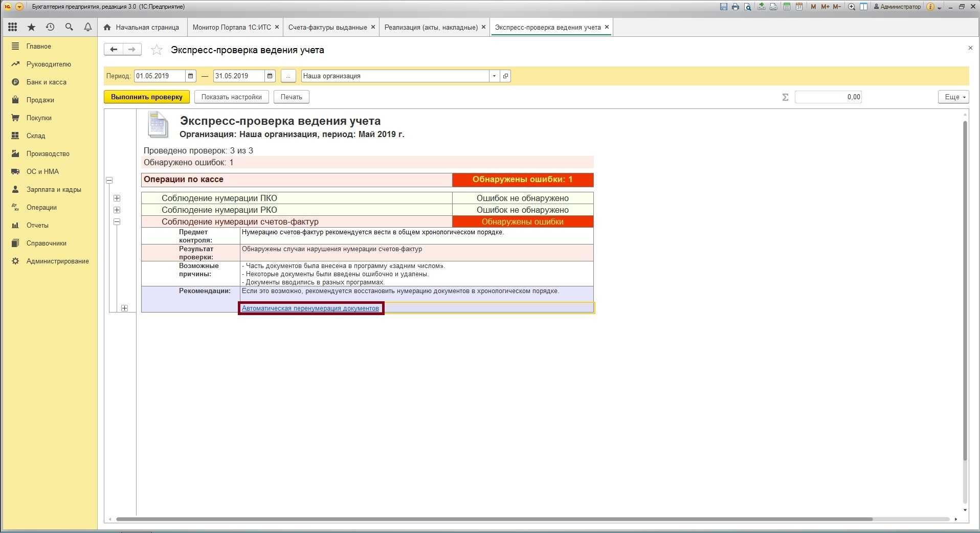Open calendar picker for end date

(x=270, y=76)
